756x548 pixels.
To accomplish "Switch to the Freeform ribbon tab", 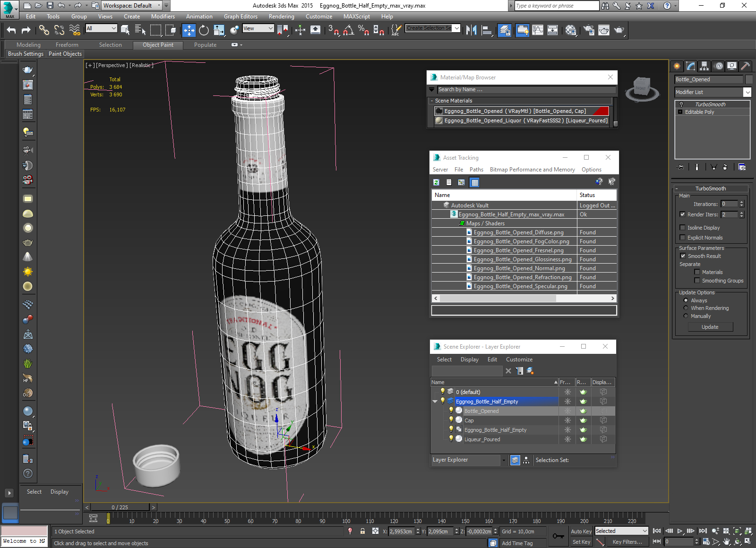I will 67,45.
